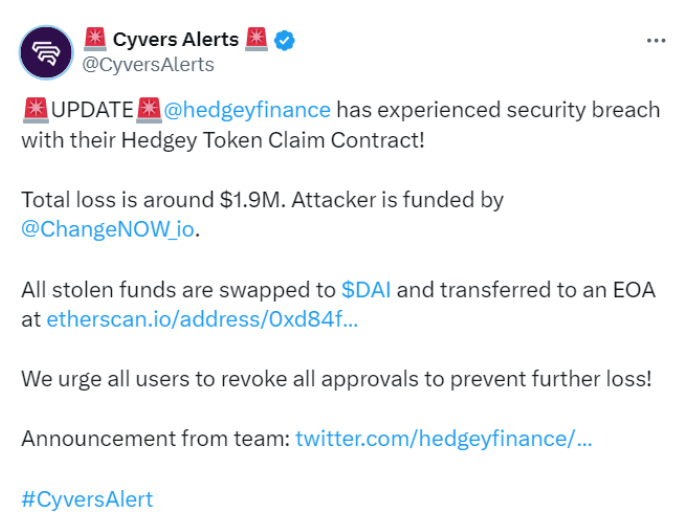
Task: Open the Cyvers Alerts display name
Action: tap(176, 39)
